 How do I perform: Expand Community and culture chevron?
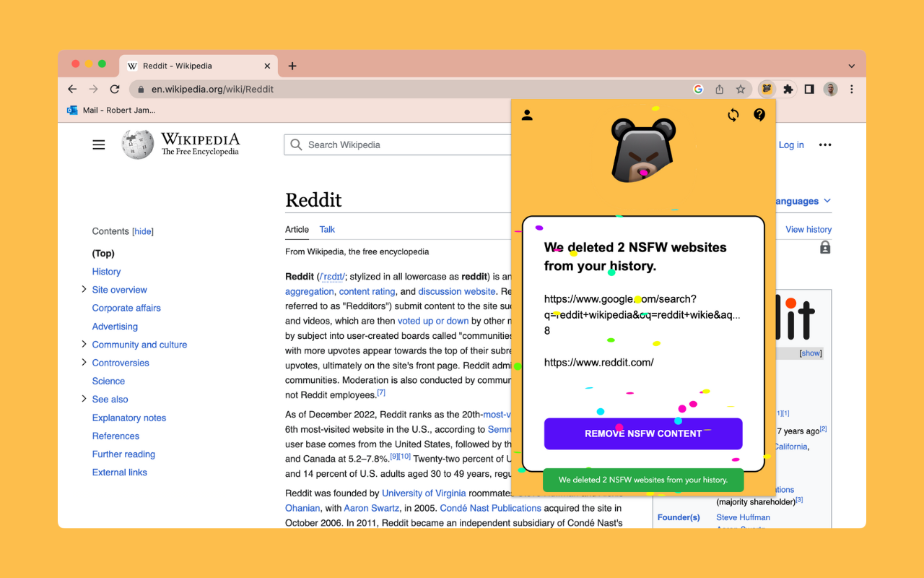(84, 344)
